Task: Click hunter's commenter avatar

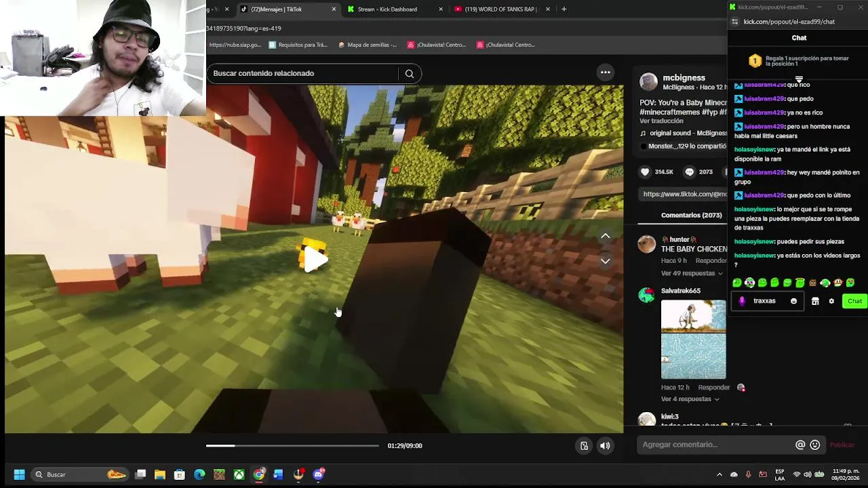Action: [647, 244]
